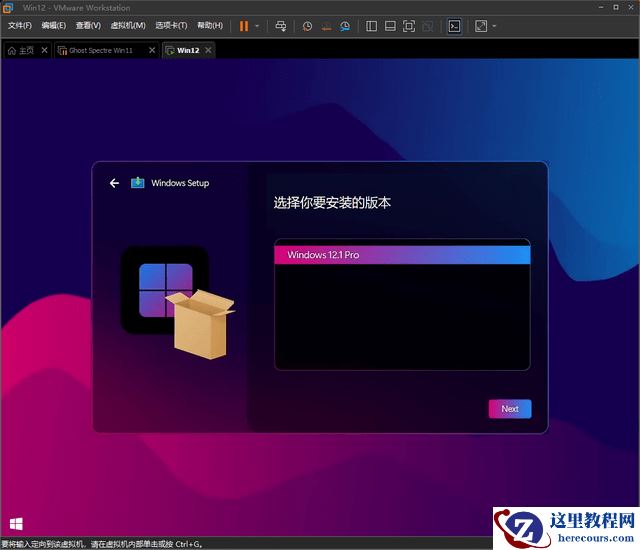Open the 选项卡(T) menu
Image resolution: width=640 pixels, height=550 pixels.
coord(171,25)
